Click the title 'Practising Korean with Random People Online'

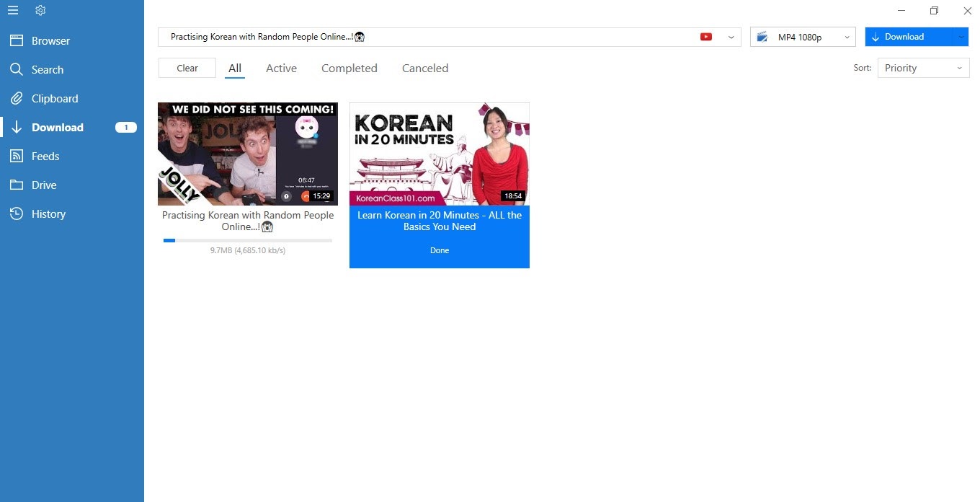click(248, 221)
